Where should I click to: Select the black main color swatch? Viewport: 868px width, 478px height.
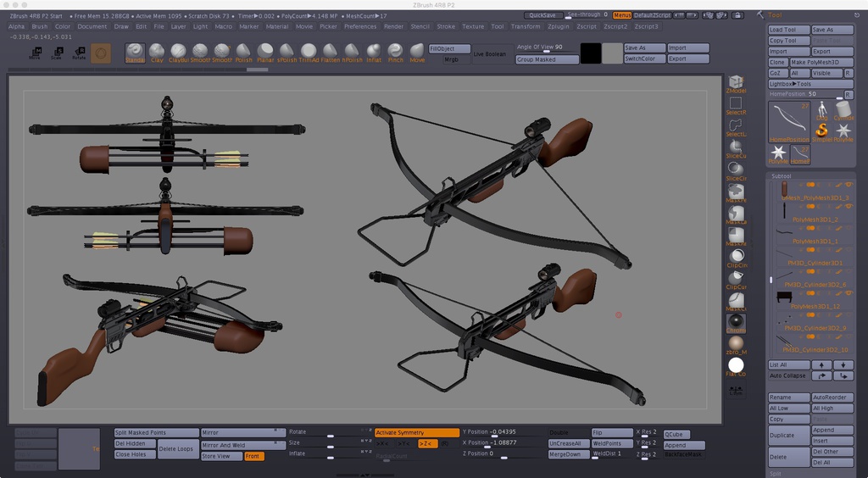[x=591, y=53]
